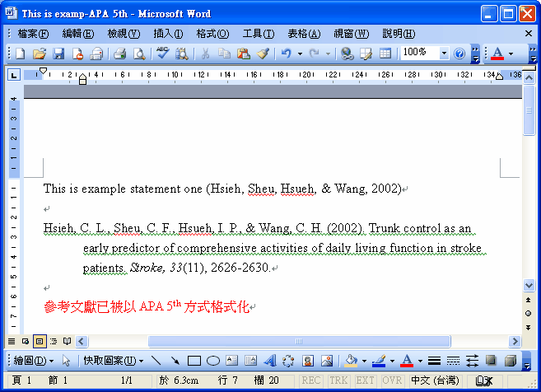The width and height of the screenshot is (541, 392).
Task: Select the Rectangle drawing tool
Action: 194,361
